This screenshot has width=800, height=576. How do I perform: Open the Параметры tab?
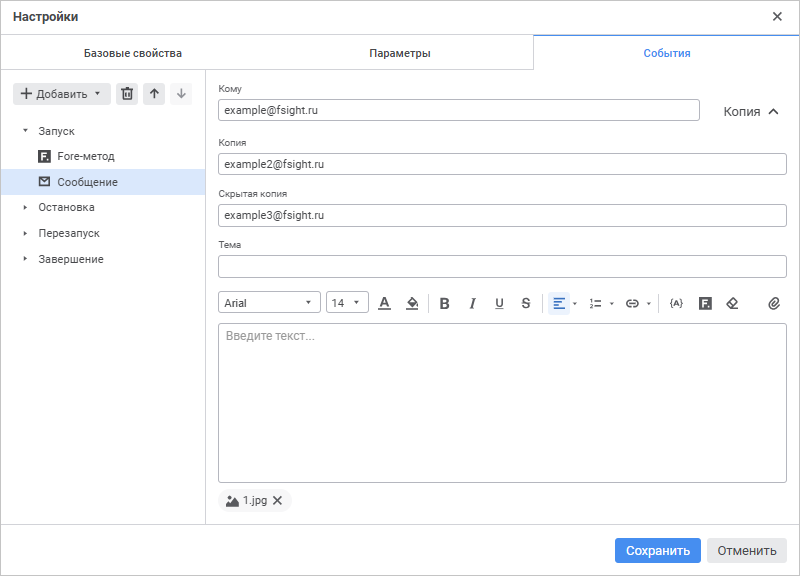click(x=400, y=53)
